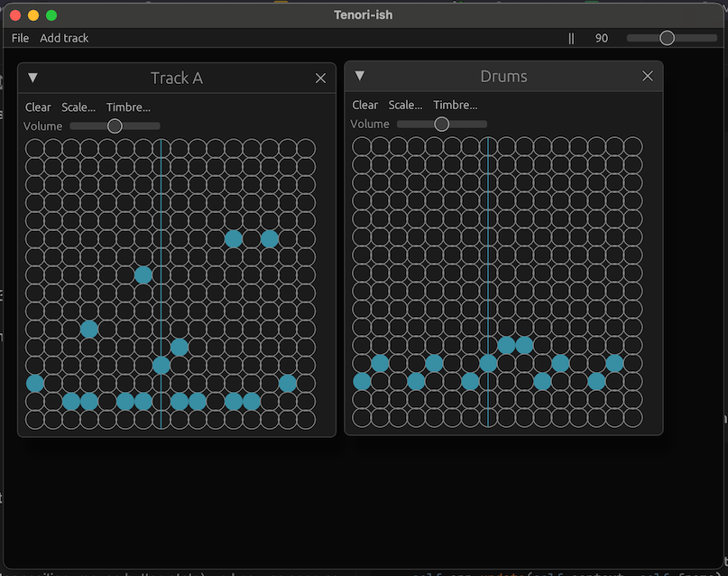
Task: Click the tempo value 90
Action: (x=601, y=38)
